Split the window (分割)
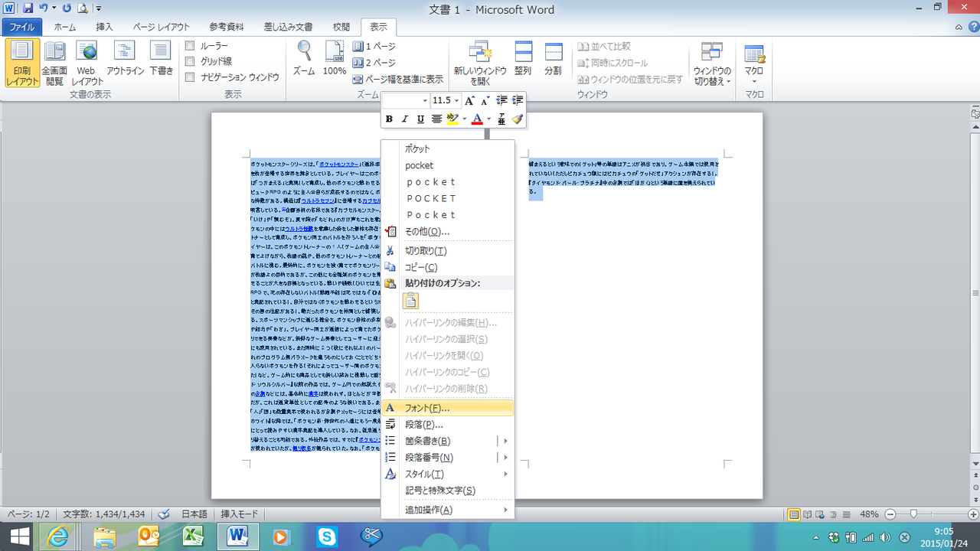The height and width of the screenshot is (551, 980). (x=553, y=58)
